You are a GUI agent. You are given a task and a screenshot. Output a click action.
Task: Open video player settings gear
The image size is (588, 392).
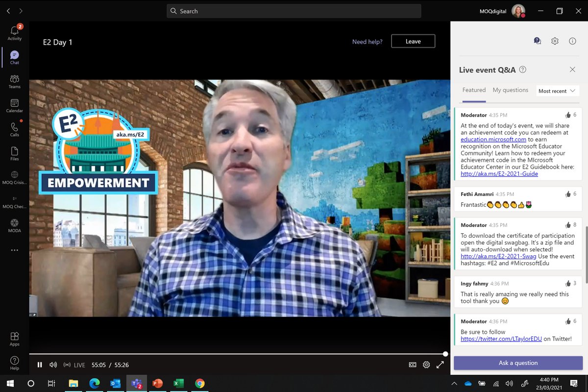point(426,365)
